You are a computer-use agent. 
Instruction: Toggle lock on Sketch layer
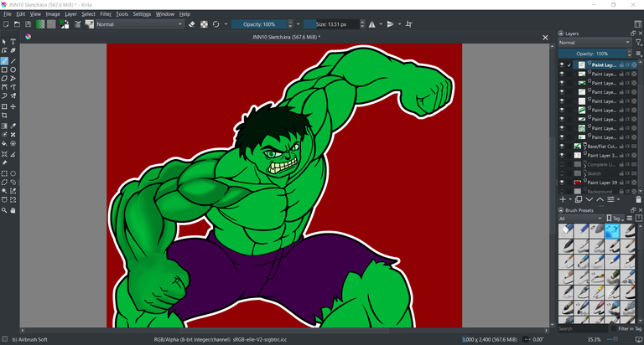[x=621, y=173]
